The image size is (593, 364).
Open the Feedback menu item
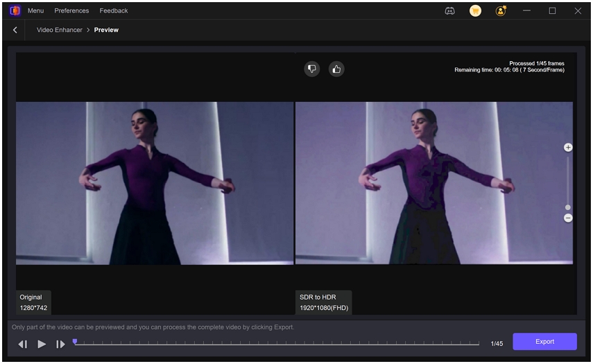114,10
